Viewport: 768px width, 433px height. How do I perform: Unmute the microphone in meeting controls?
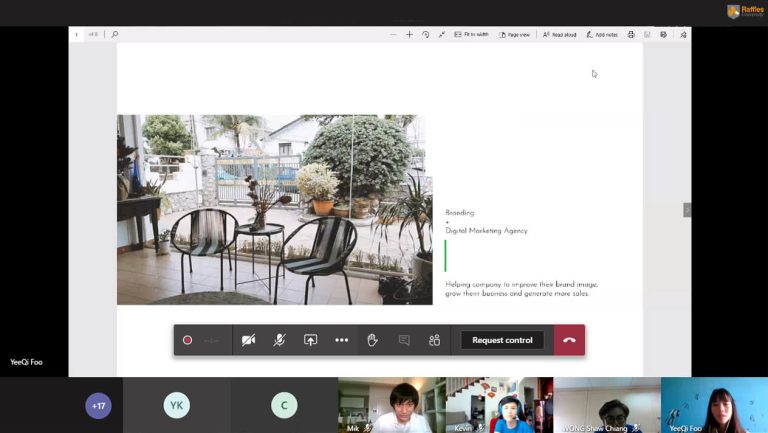[279, 340]
